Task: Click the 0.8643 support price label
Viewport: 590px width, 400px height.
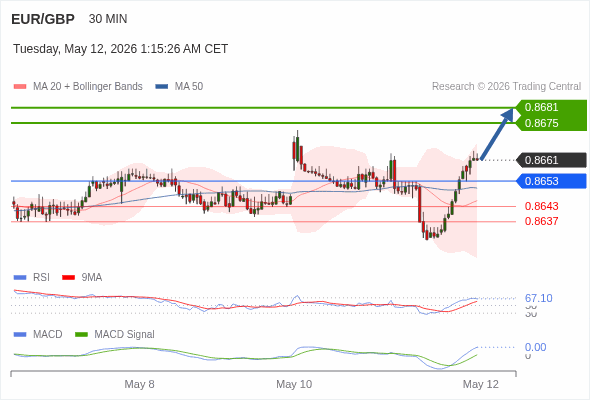Action: 541,206
